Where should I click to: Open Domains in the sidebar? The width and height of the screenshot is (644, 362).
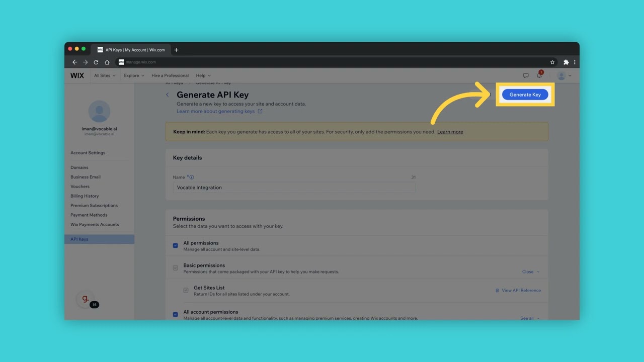[79, 167]
